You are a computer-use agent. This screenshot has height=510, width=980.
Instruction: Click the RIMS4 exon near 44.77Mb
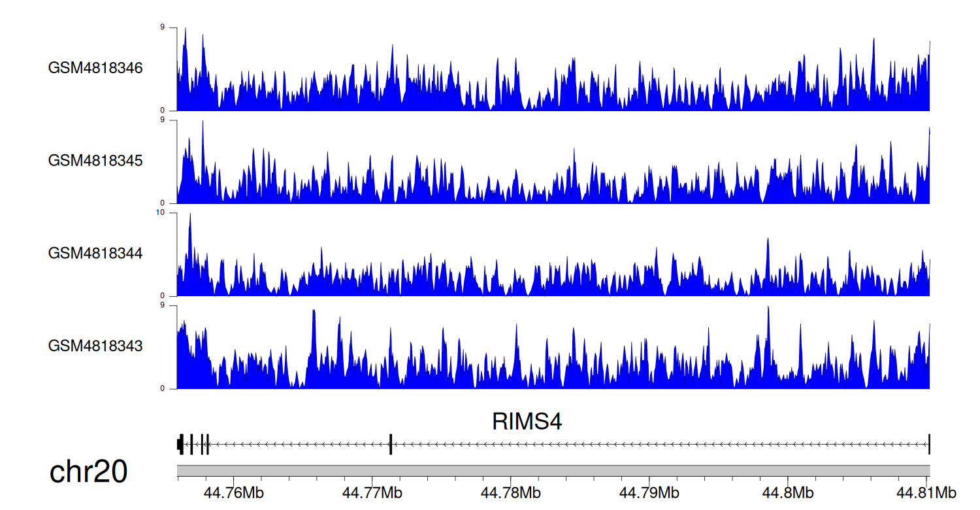pos(391,445)
